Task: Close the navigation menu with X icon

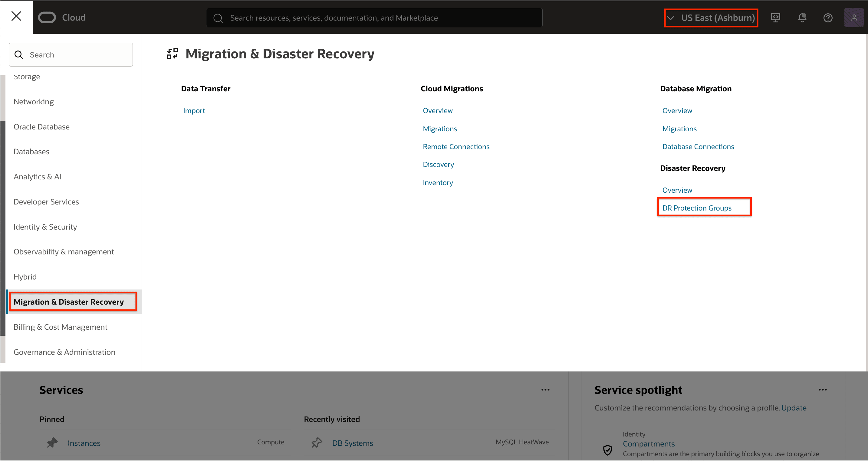Action: pyautogui.click(x=16, y=16)
